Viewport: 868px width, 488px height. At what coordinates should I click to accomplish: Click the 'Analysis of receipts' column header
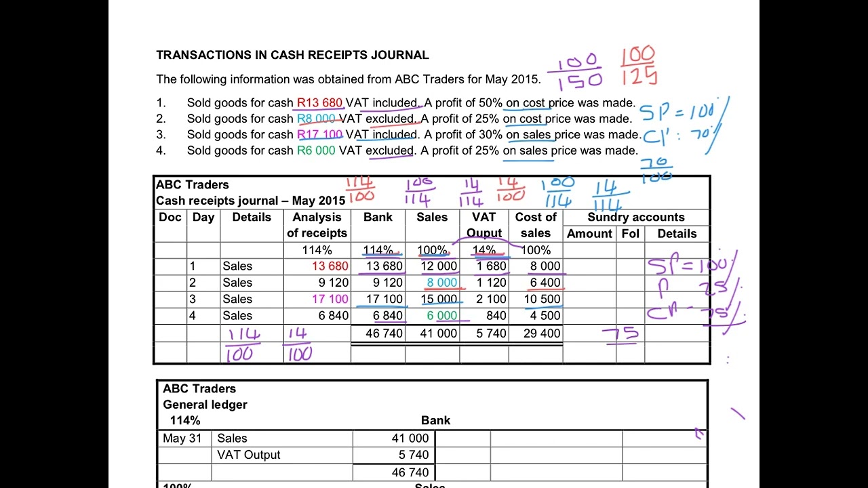(317, 225)
